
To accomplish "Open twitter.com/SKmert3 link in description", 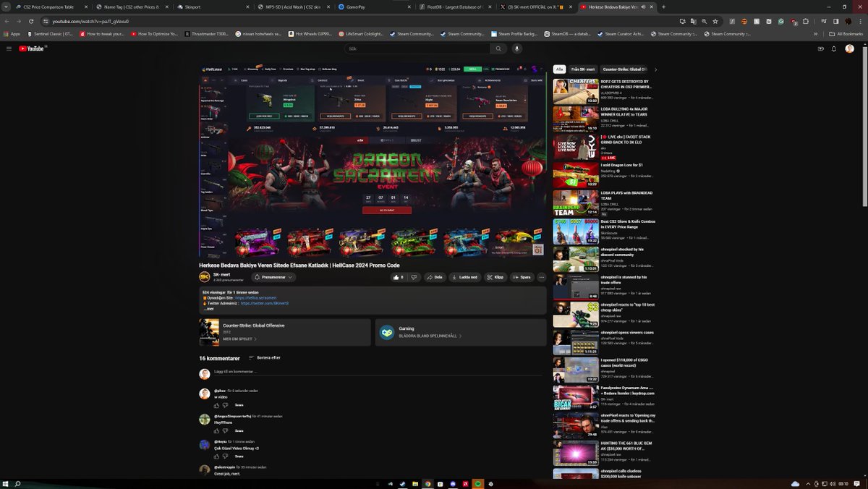I will [265, 303].
